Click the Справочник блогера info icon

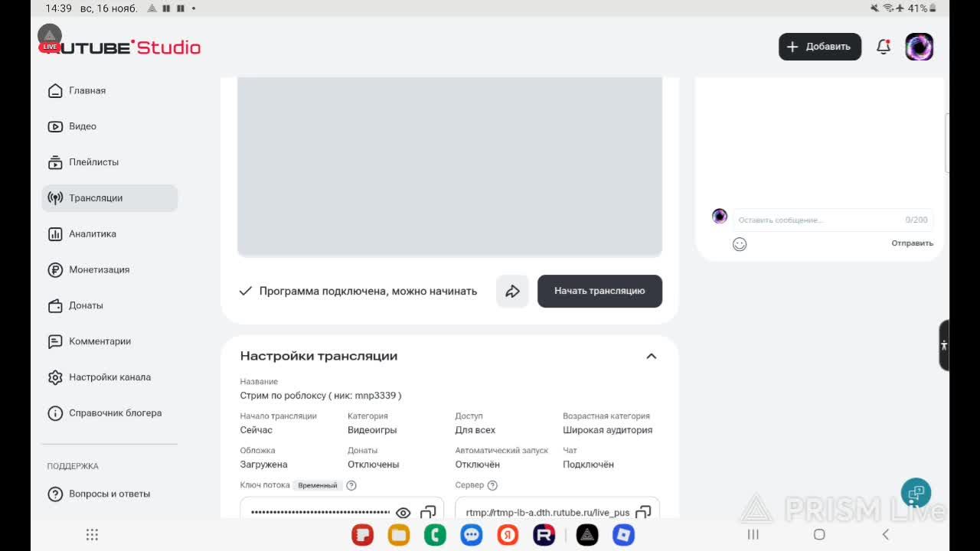click(55, 413)
